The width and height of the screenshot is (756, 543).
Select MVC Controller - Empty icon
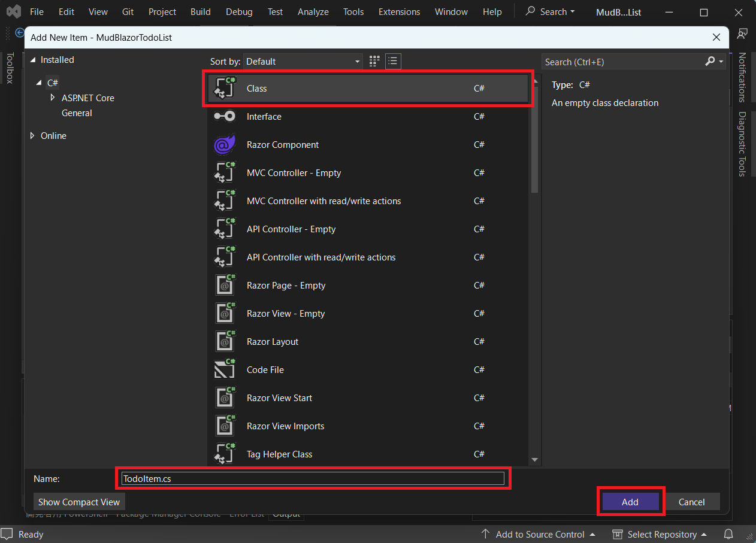(x=225, y=172)
